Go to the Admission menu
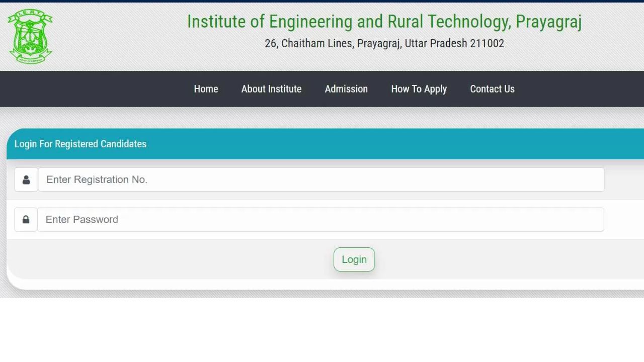Viewport: 644px width, 362px height. pyautogui.click(x=346, y=89)
